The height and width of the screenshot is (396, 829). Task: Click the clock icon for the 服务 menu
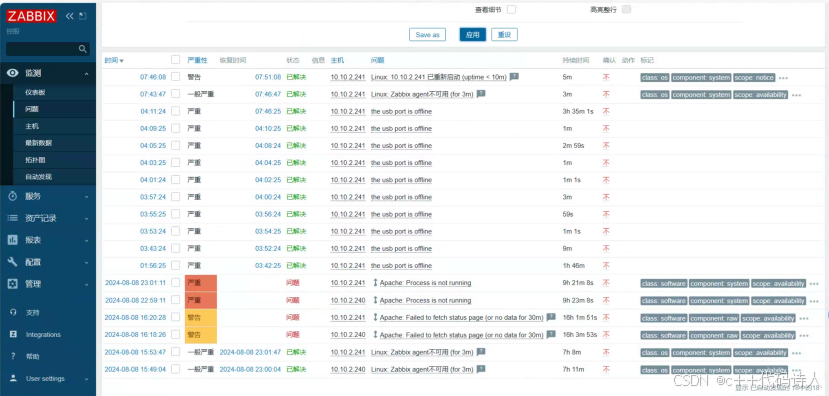pos(13,196)
